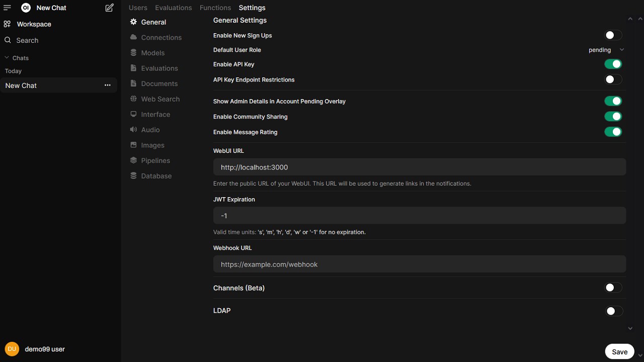Image resolution: width=644 pixels, height=362 pixels.
Task: Switch to the Users tab
Action: click(138, 8)
